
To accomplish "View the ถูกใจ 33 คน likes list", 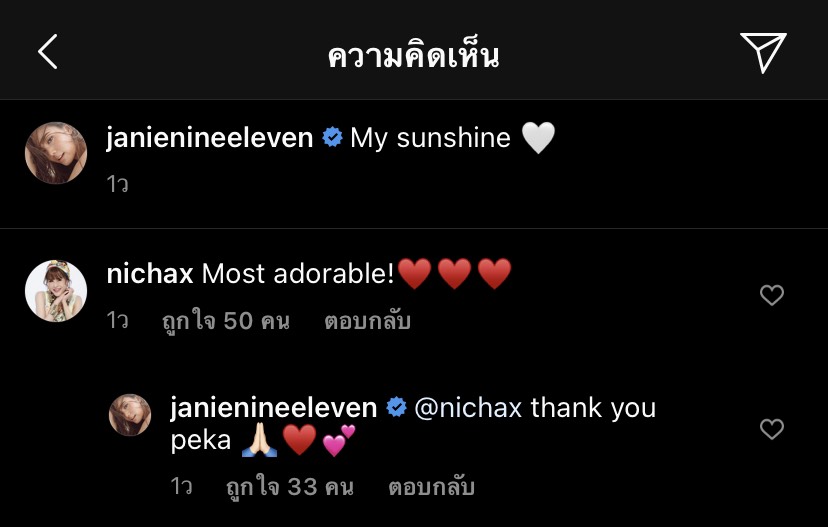I will point(289,487).
